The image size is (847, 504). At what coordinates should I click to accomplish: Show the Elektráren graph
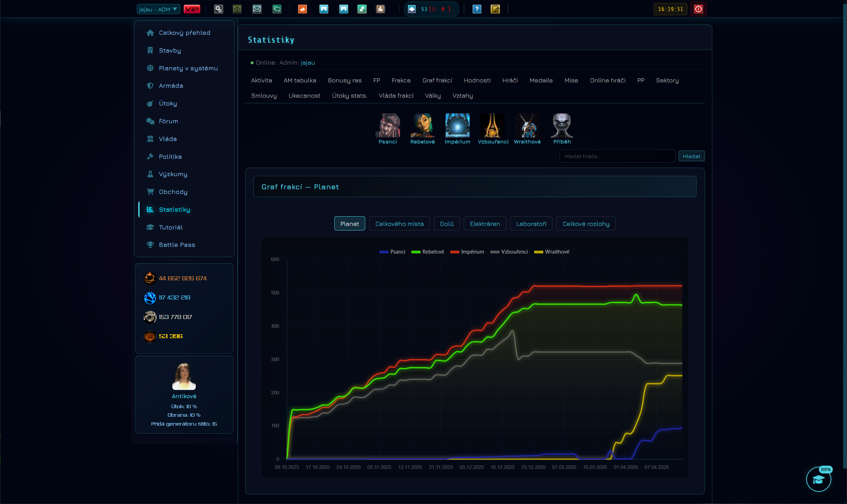[485, 224]
